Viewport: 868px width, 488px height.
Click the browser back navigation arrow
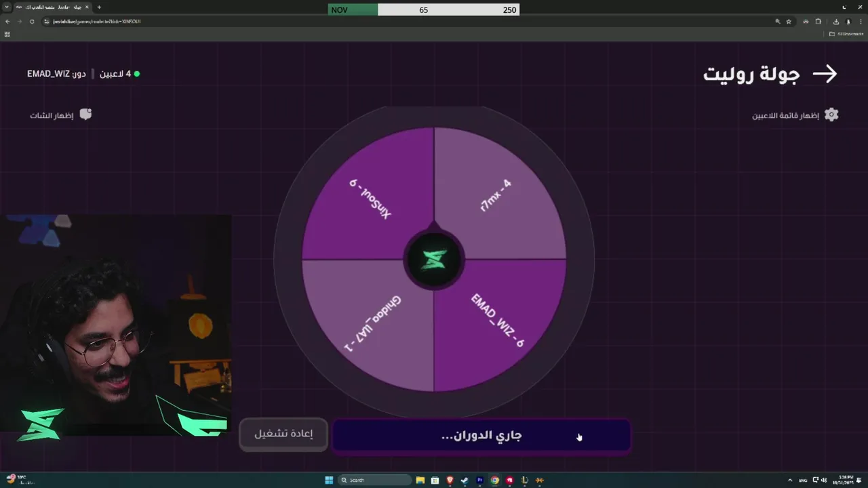[x=7, y=21]
